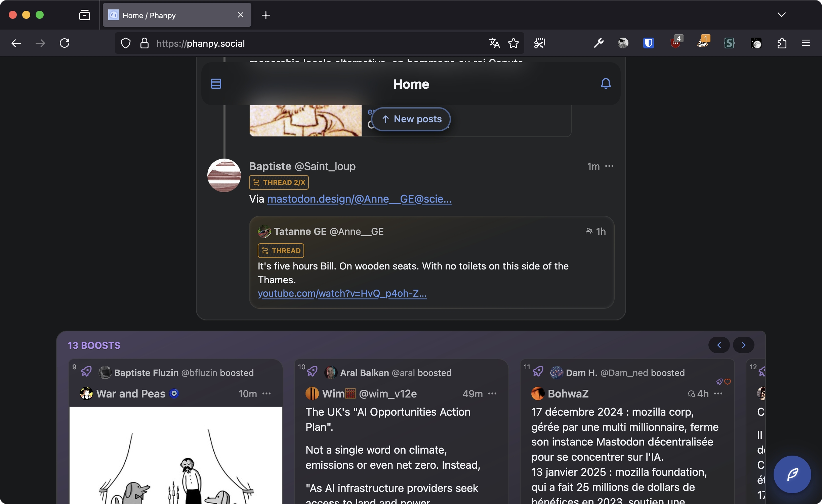822x504 pixels.
Task: Click the translate page icon
Action: coord(494,43)
